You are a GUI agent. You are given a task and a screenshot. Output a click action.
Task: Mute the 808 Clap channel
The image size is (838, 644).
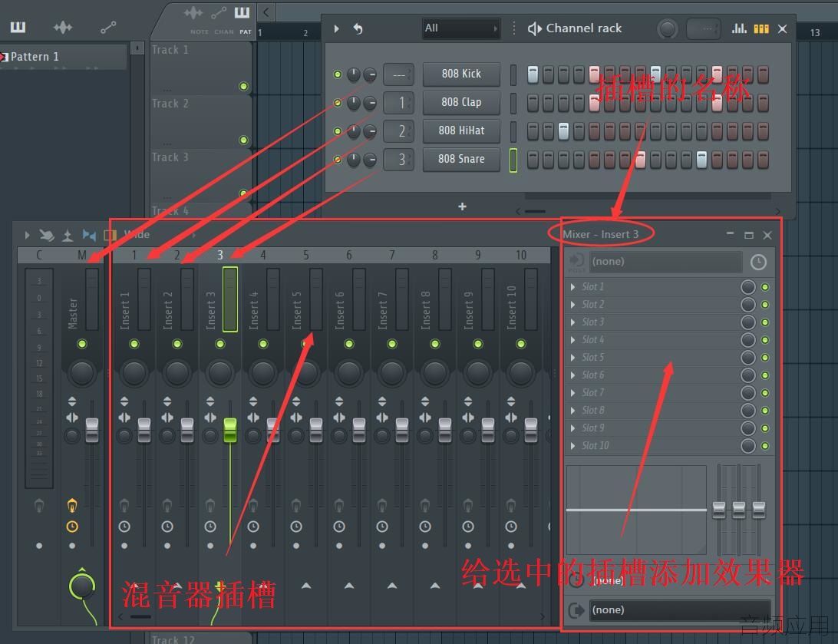point(337,103)
